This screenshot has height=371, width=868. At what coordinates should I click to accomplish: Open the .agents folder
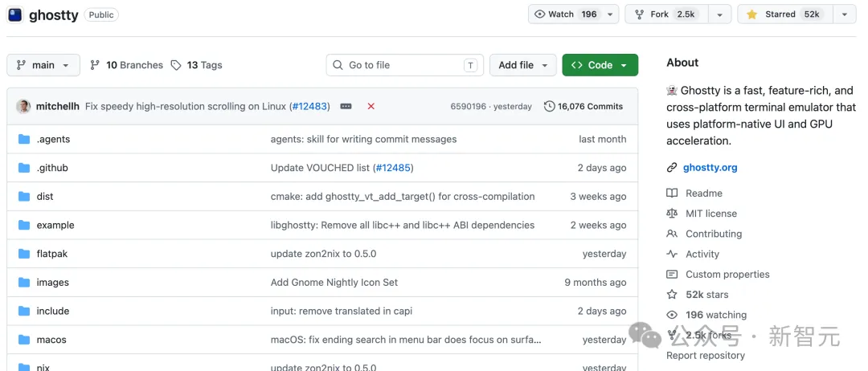coord(53,139)
